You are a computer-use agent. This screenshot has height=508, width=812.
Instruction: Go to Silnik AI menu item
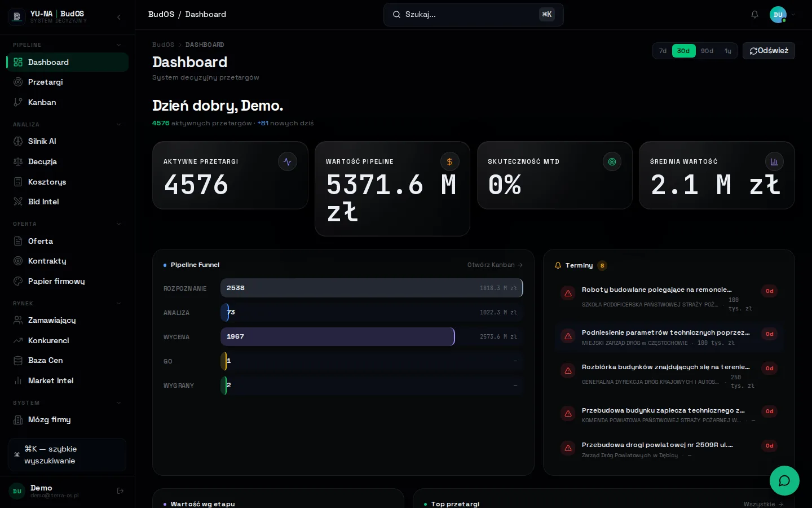pos(68,141)
